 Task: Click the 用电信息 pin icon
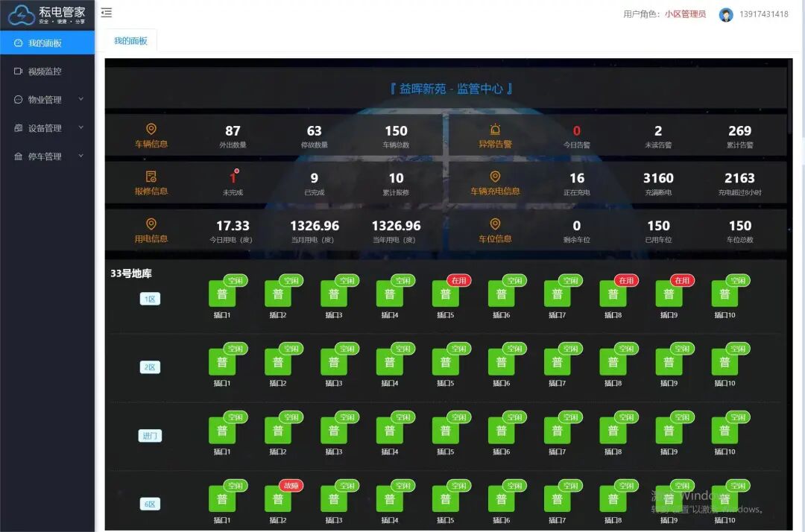coord(151,224)
